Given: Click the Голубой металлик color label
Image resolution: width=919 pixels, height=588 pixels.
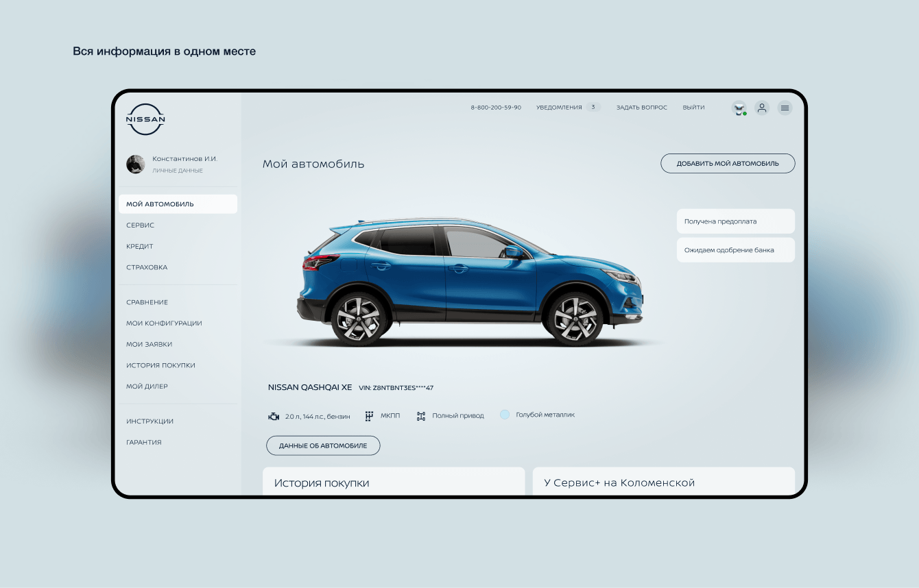Looking at the screenshot, I should click(x=545, y=415).
